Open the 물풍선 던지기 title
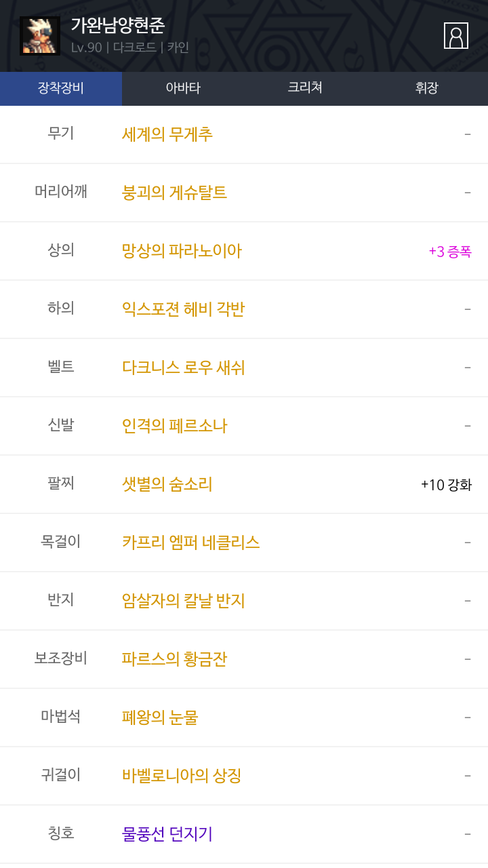This screenshot has width=488, height=868. [x=167, y=834]
